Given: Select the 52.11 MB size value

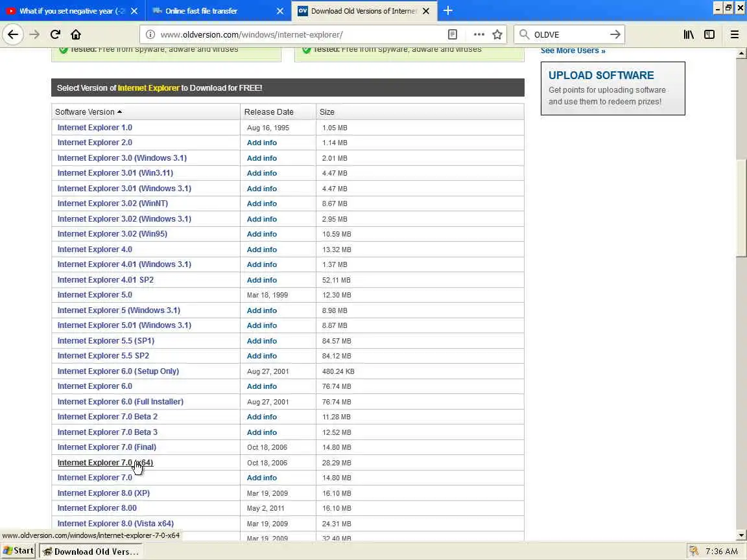Looking at the screenshot, I should tap(337, 280).
